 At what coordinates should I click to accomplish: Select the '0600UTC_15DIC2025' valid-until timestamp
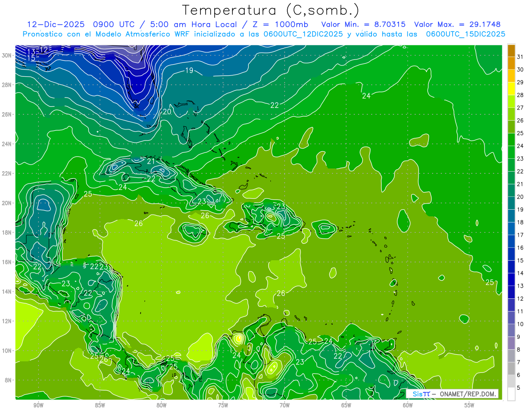coord(465,34)
